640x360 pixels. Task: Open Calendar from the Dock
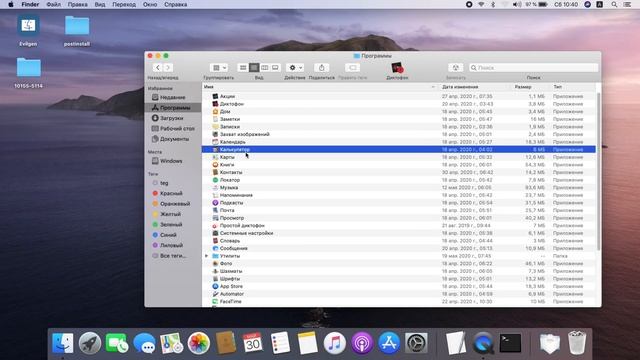pyautogui.click(x=253, y=343)
